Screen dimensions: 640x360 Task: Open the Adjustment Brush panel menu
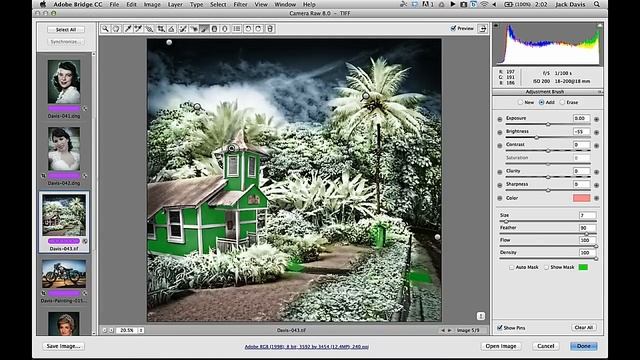click(x=600, y=92)
